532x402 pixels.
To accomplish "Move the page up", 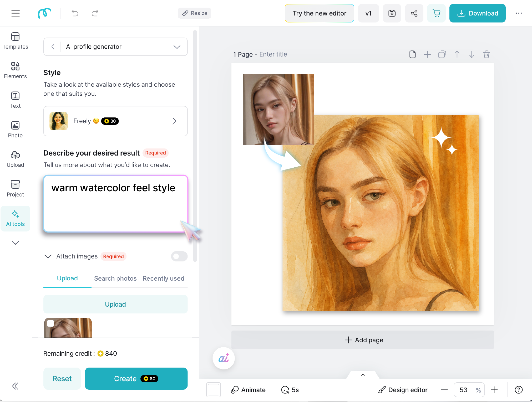I will [x=457, y=54].
